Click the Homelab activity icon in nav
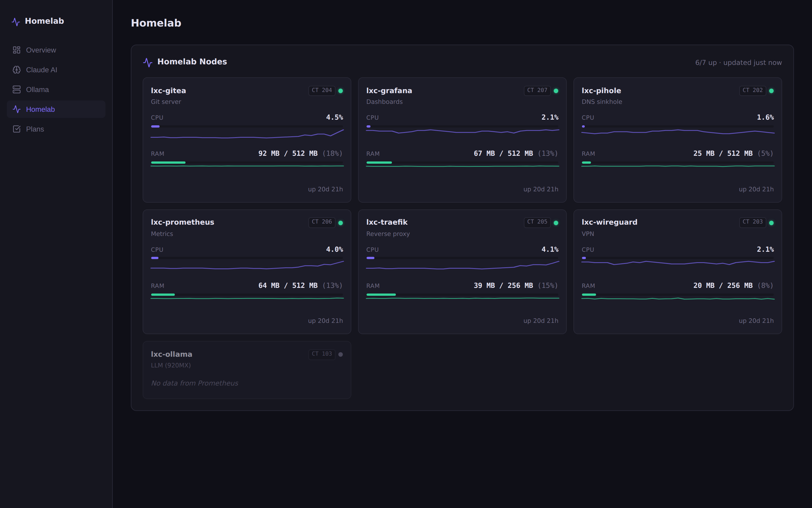This screenshot has height=508, width=812. [16, 109]
